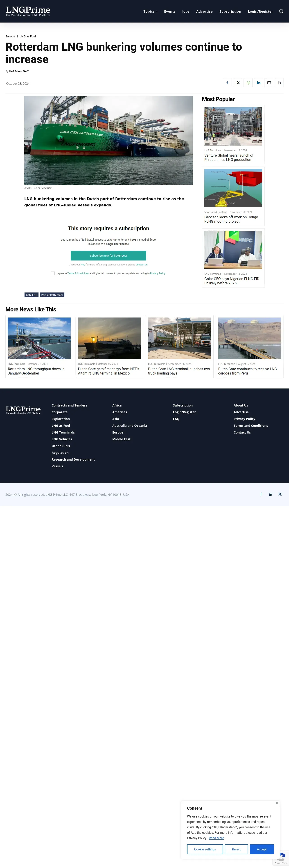The image size is (289, 868).
Task: Click Subscribe now for $295/year button
Action: coord(108,256)
